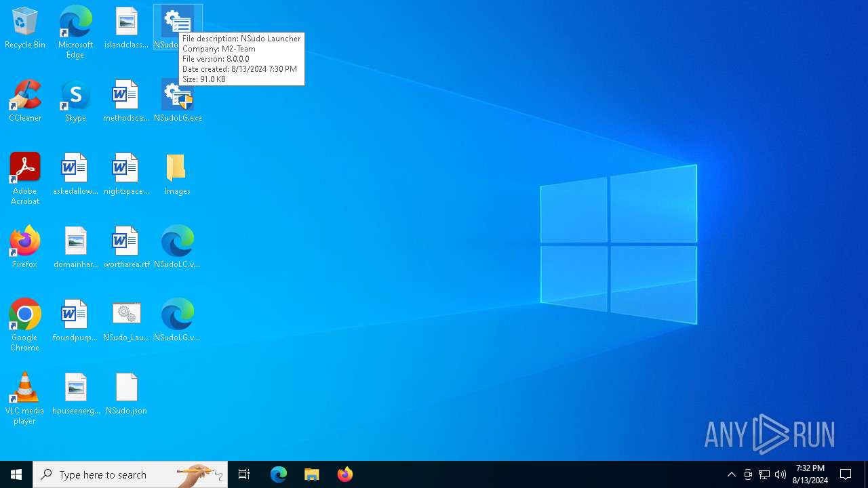Select the NSudo_Lau batch file icon
This screenshot has height=488, width=868.
pos(126,321)
